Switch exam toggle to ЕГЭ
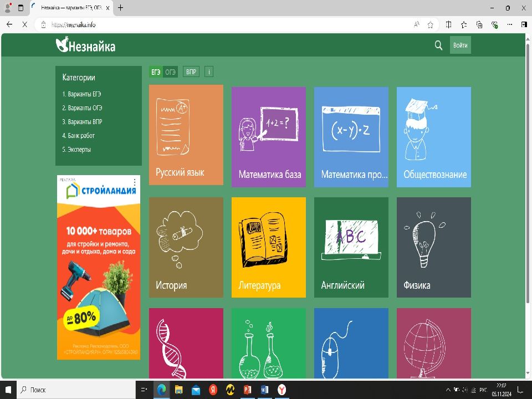The image size is (532, 399). pyautogui.click(x=156, y=72)
